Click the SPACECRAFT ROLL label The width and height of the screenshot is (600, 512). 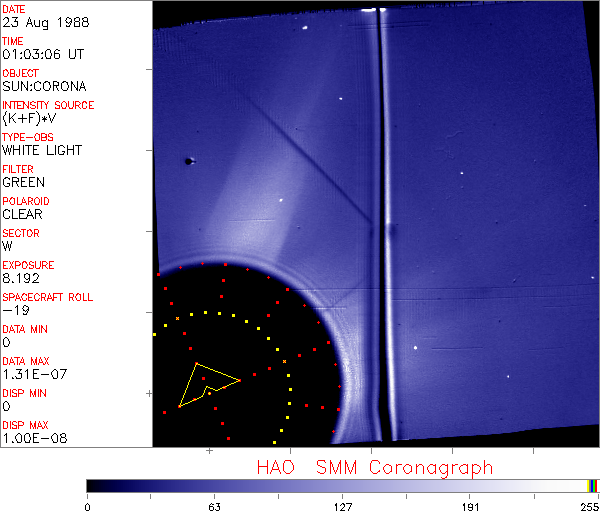[x=48, y=297]
